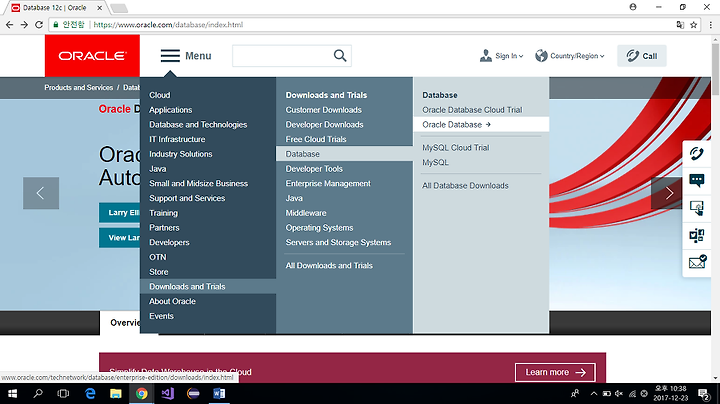
Task: Select Middleware submenu item
Action: (x=306, y=213)
